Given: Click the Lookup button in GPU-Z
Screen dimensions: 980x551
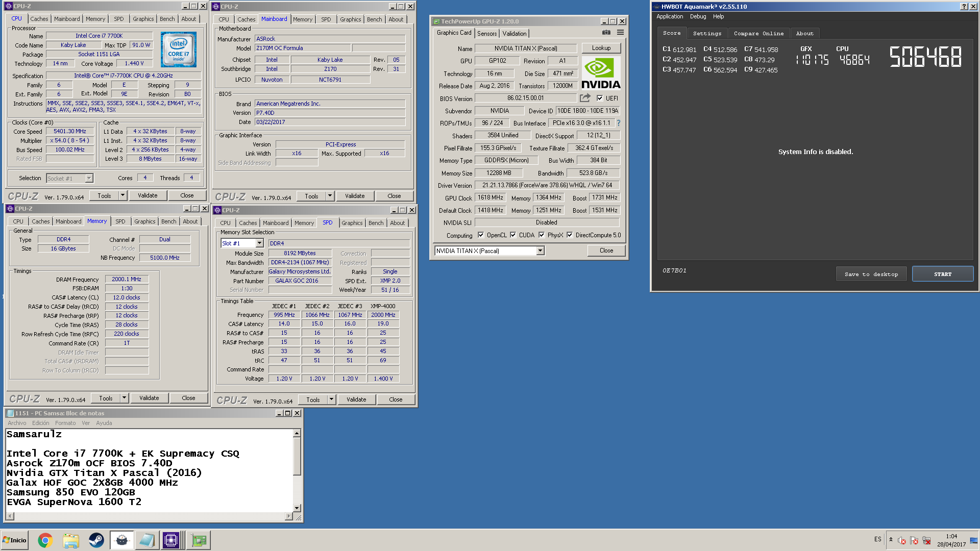Looking at the screenshot, I should pos(601,48).
